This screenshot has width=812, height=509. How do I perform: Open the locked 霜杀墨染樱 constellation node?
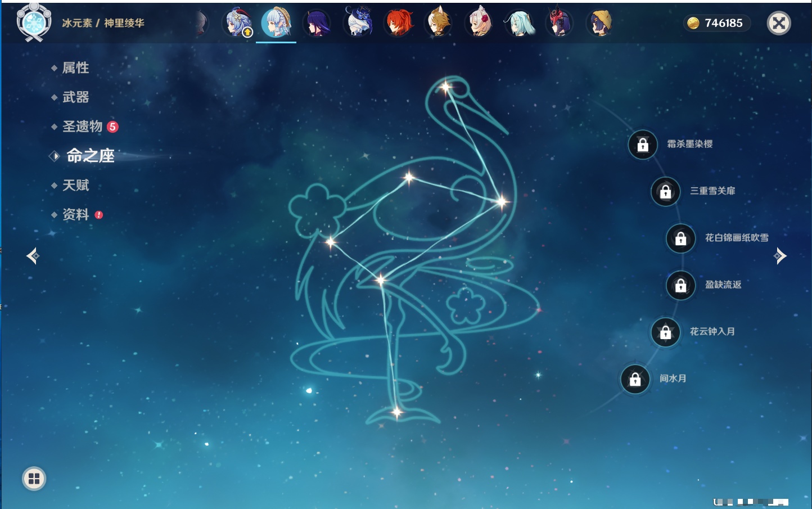643,145
